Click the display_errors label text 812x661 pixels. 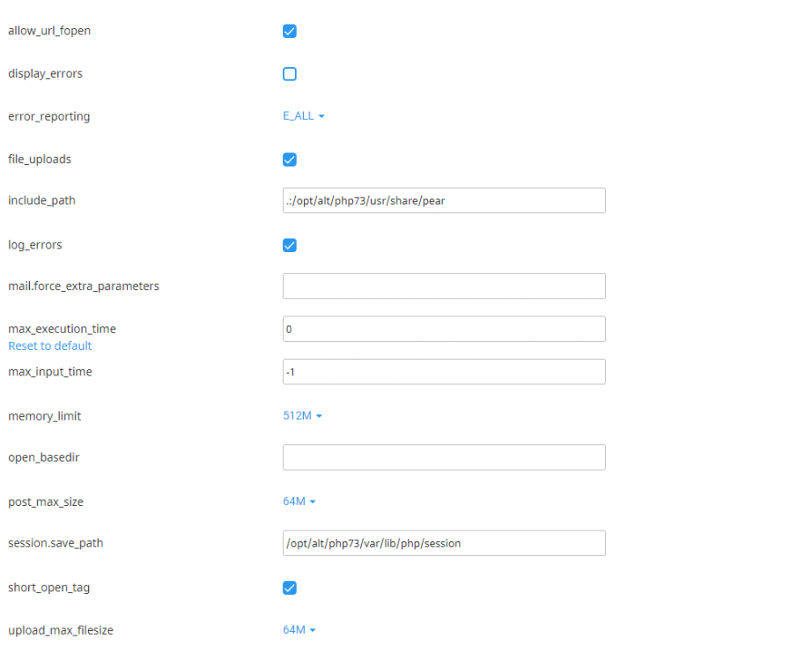(45, 74)
